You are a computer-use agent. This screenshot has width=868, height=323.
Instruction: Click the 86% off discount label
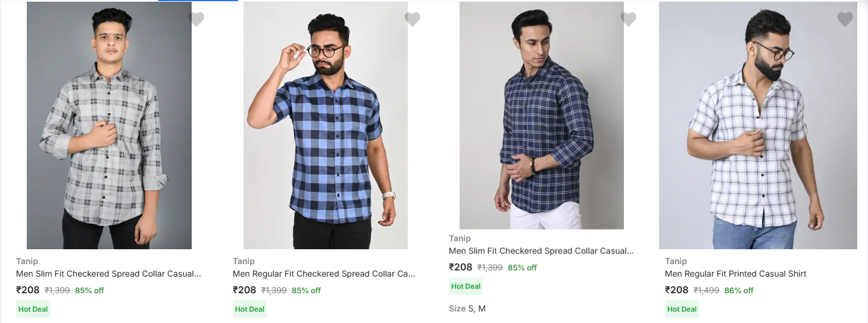pyautogui.click(x=739, y=291)
